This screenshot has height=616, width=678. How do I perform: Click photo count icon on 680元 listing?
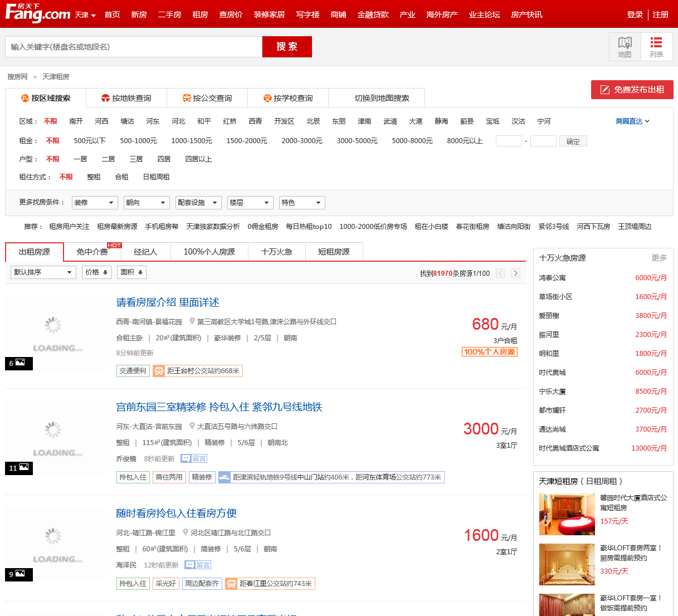[19, 363]
